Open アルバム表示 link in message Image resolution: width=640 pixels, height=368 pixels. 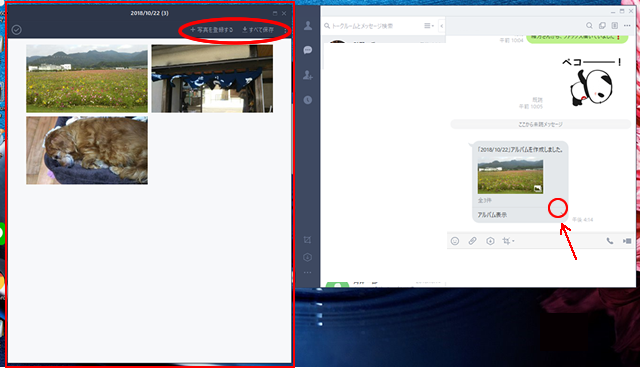coord(492,215)
